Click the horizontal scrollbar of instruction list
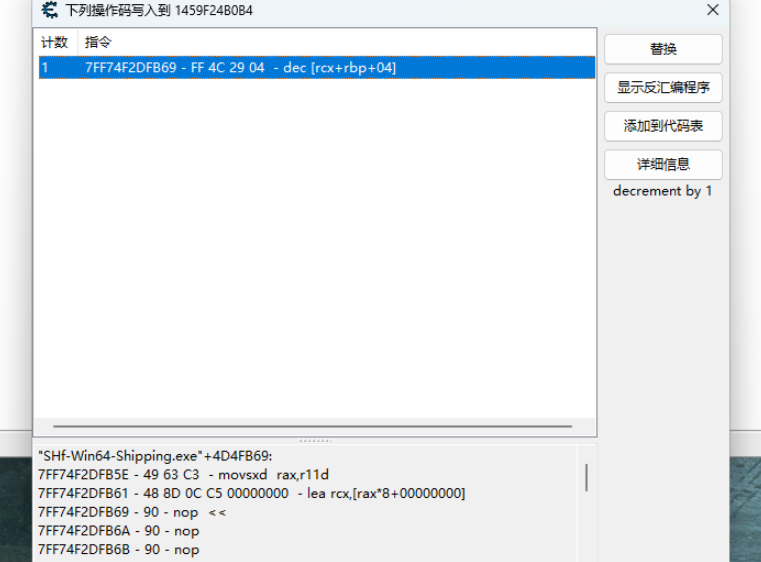This screenshot has width=761, height=562. (x=313, y=426)
